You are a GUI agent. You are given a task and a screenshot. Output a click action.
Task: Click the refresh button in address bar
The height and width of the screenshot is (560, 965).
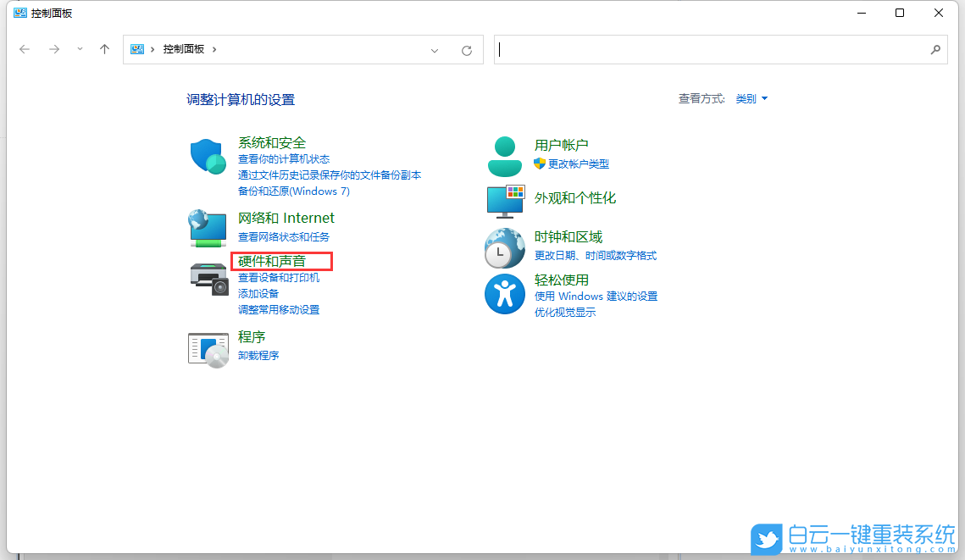(467, 50)
